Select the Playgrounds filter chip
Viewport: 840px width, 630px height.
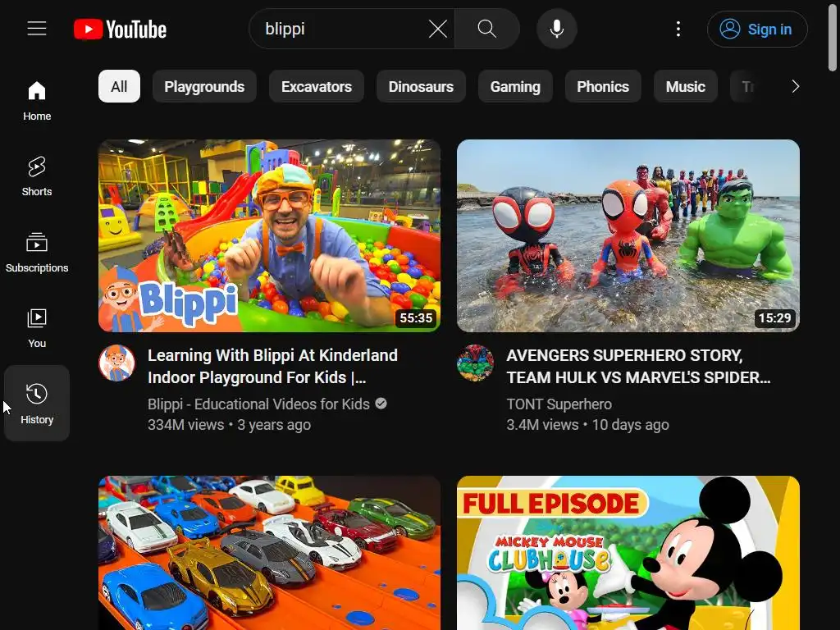click(x=204, y=86)
